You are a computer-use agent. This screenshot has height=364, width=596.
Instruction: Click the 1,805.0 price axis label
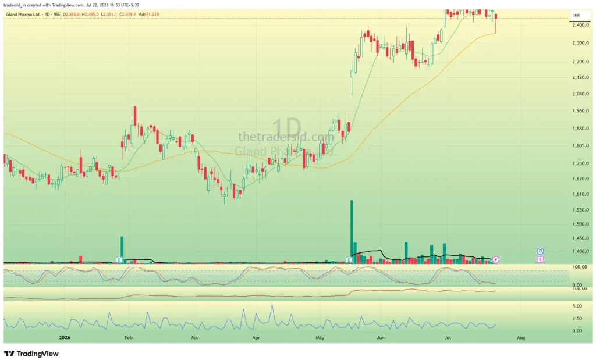pos(580,146)
